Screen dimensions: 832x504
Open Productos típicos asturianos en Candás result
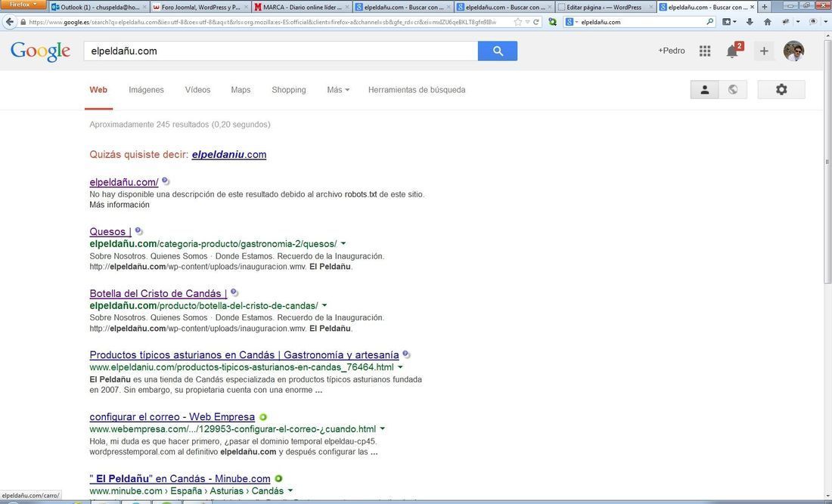click(x=244, y=355)
